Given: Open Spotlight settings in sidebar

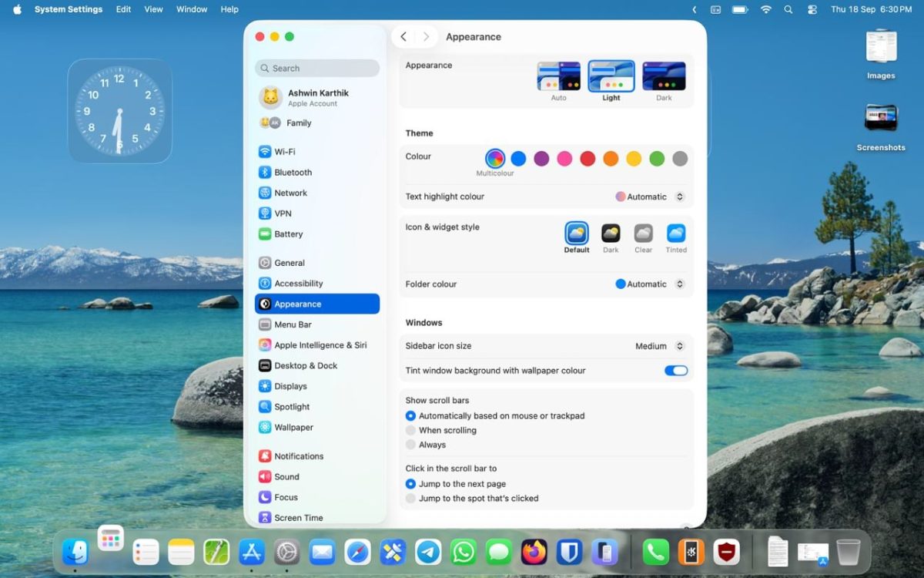Looking at the screenshot, I should (317, 407).
